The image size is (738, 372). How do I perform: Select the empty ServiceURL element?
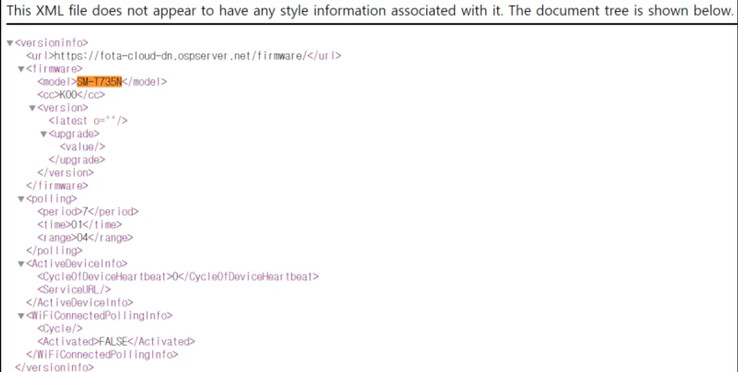[74, 290]
